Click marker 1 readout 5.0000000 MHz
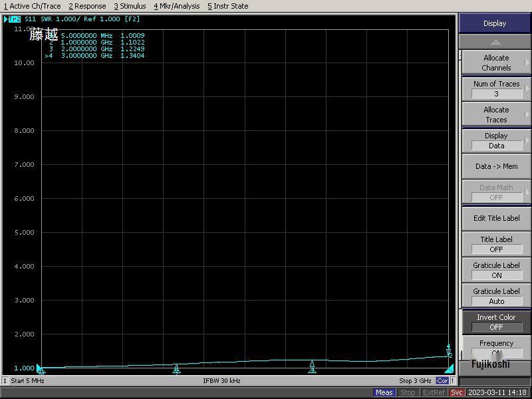Viewport: 532px width, 399px height. click(x=87, y=36)
